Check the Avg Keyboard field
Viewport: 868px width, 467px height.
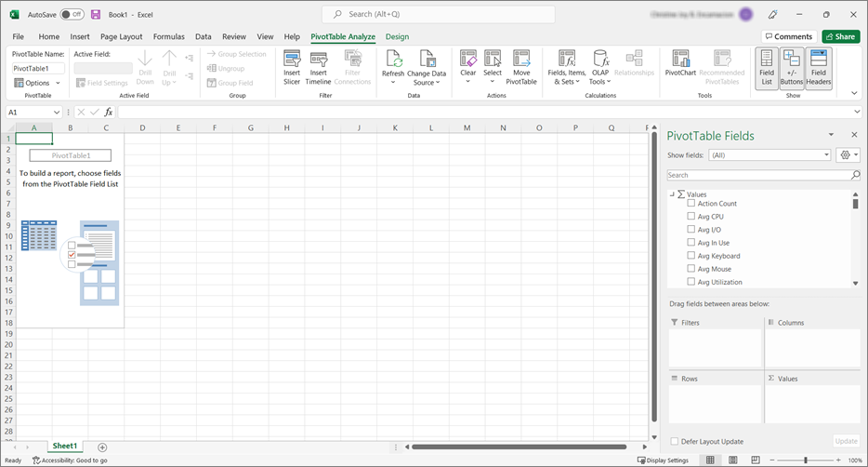[x=690, y=256]
